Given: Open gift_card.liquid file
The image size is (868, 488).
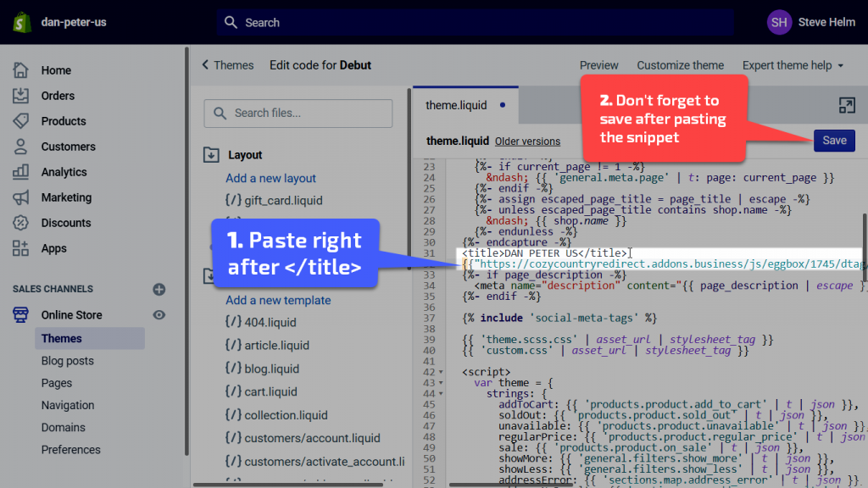Looking at the screenshot, I should pos(274,200).
